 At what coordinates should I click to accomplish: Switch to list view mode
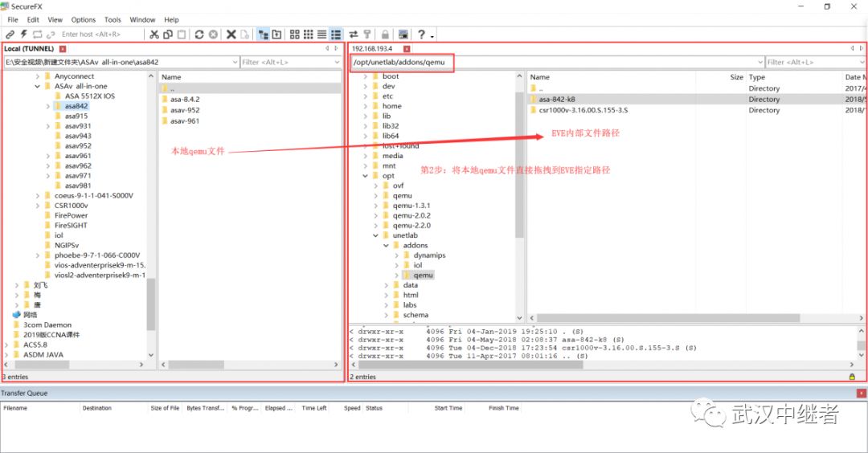click(x=321, y=35)
